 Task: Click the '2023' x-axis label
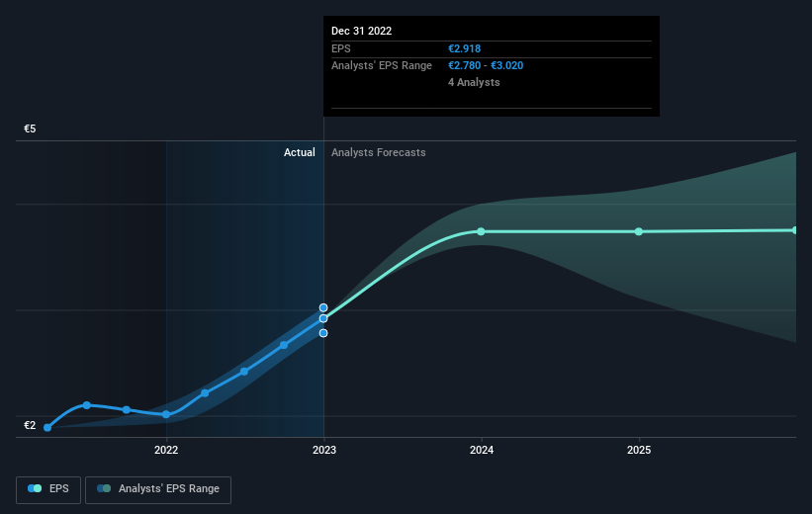pyautogui.click(x=324, y=450)
